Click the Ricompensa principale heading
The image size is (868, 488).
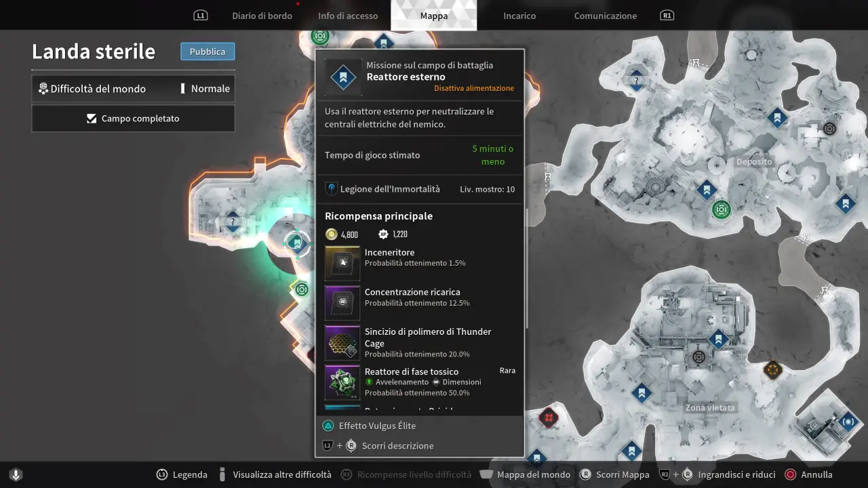[x=378, y=216]
